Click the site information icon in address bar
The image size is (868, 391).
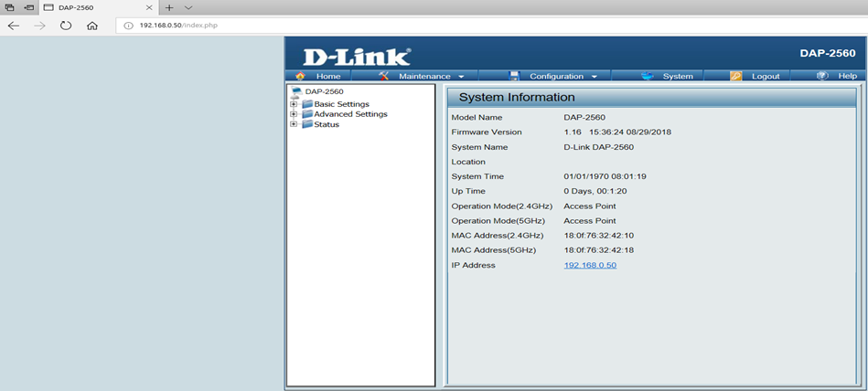tap(128, 26)
